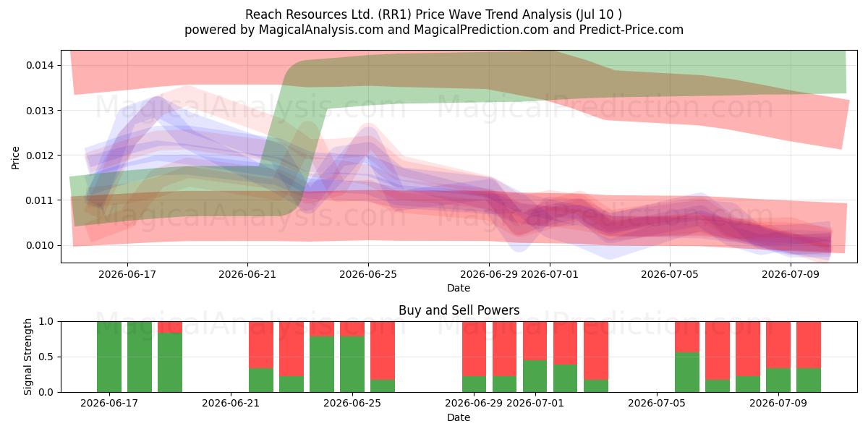Click 2026-06-17 tick under Buy and Sell chart

[x=109, y=404]
